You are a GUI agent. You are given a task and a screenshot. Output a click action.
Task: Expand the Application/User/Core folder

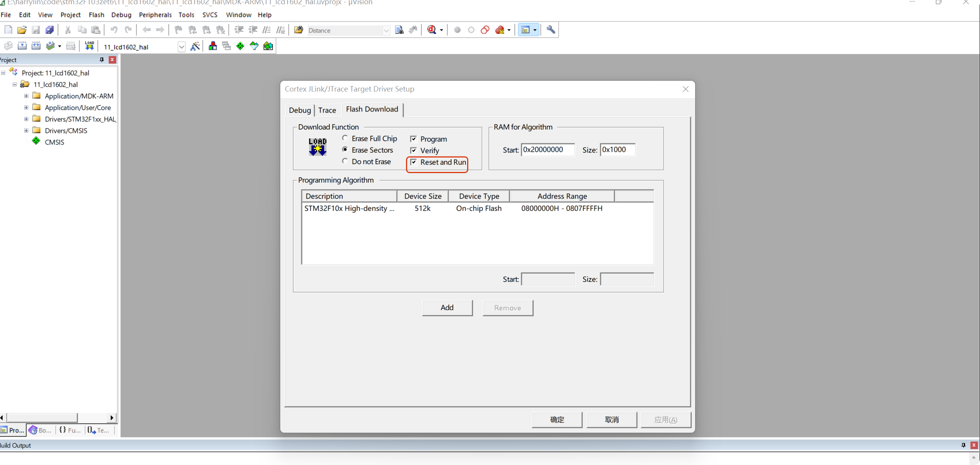pos(26,108)
